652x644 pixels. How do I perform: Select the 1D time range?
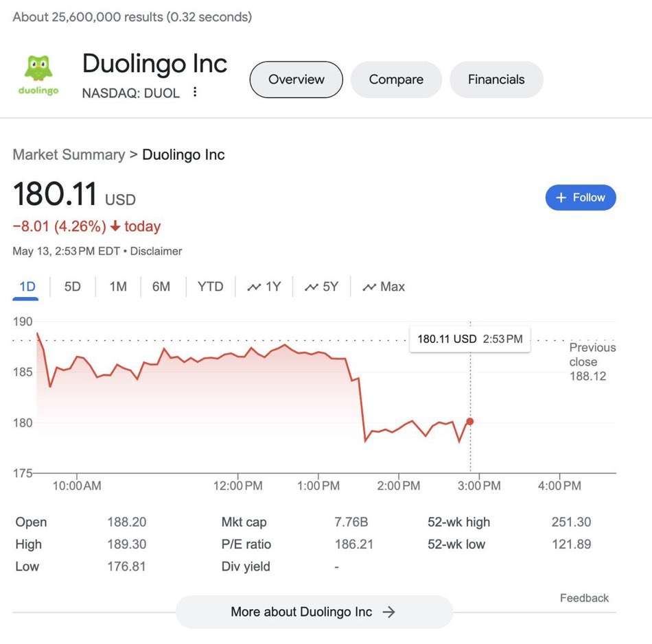coord(27,287)
